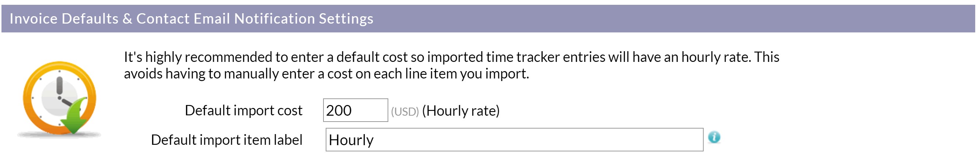This screenshot has height=161, width=980.
Task: Select the Default import cost label text
Action: [244, 111]
